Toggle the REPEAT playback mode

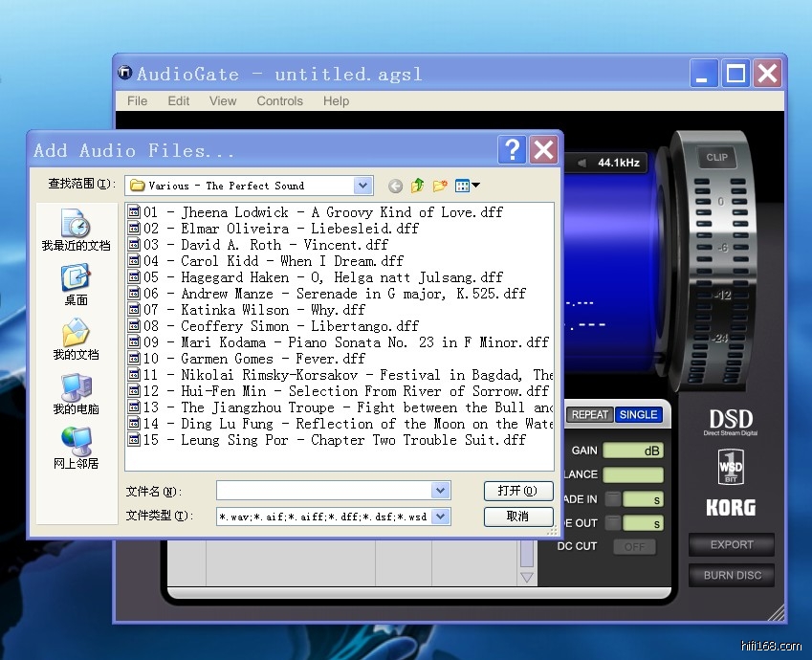coord(590,414)
